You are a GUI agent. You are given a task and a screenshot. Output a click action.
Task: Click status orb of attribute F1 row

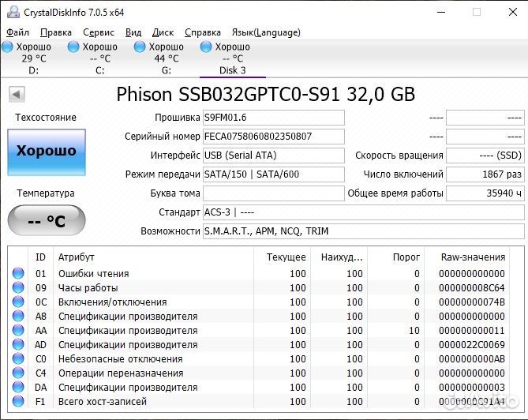pyautogui.click(x=18, y=401)
